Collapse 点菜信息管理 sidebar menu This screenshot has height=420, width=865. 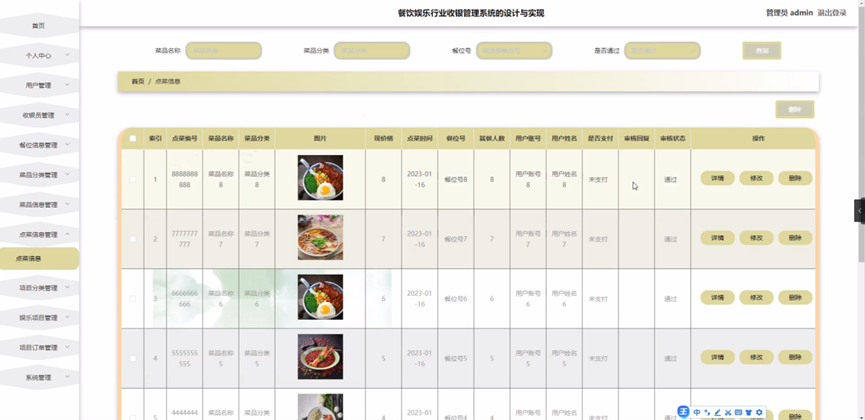tap(39, 235)
